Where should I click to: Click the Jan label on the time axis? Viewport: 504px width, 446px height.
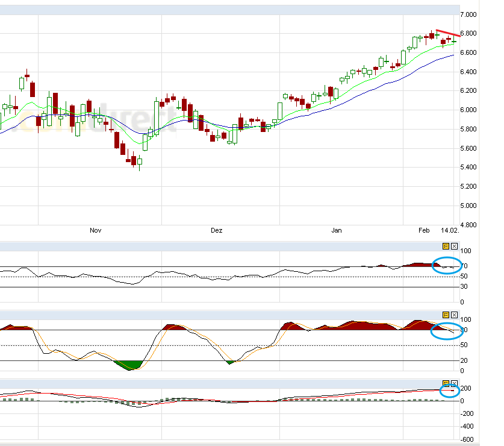click(337, 230)
